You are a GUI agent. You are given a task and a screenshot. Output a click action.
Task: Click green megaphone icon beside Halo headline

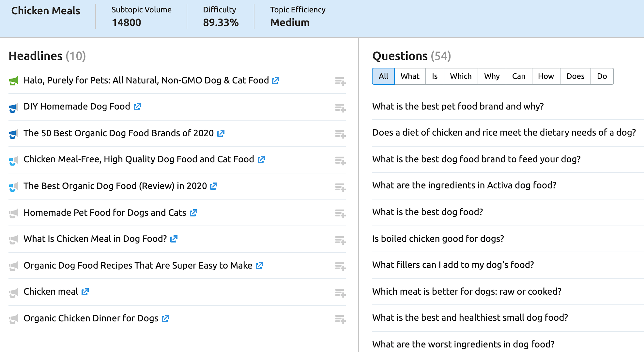pos(14,81)
